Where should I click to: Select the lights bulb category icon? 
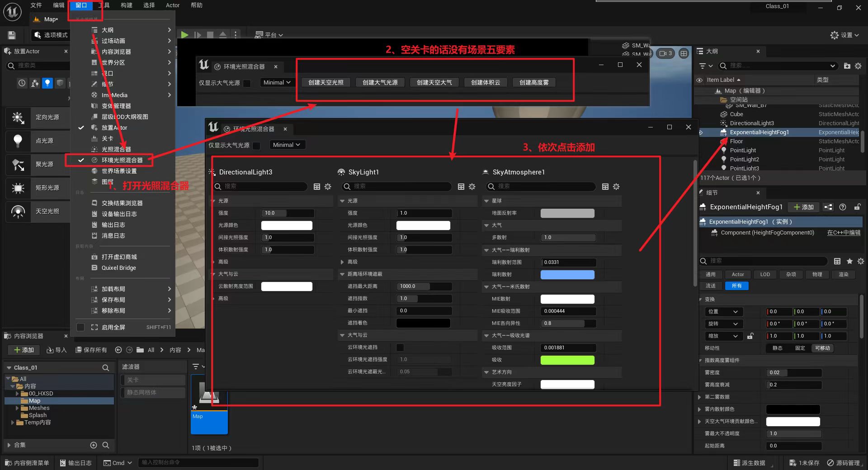tap(47, 83)
